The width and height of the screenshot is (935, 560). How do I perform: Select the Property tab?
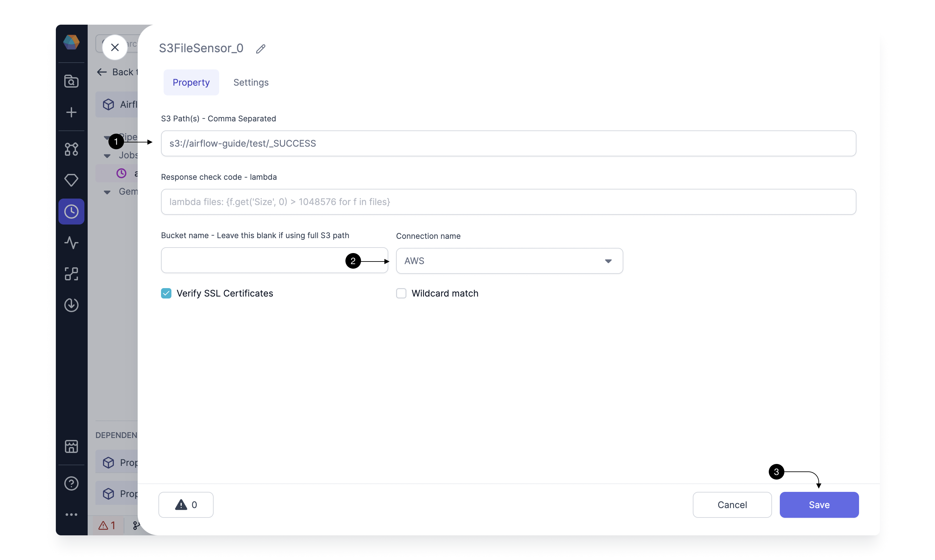(191, 82)
